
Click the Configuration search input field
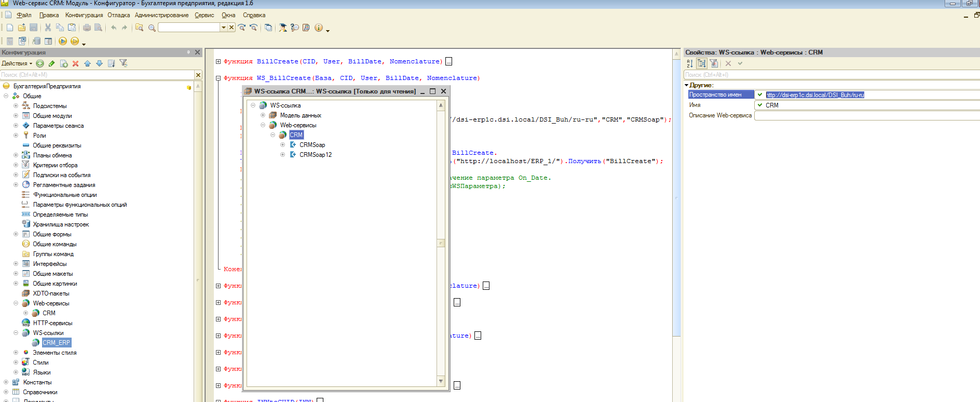click(x=97, y=75)
